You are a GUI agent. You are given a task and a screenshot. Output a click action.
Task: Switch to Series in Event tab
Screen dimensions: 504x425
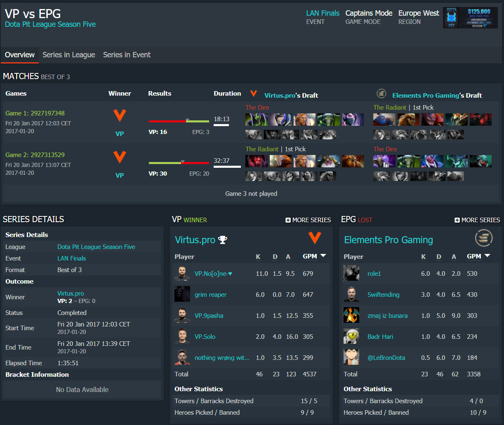[127, 55]
